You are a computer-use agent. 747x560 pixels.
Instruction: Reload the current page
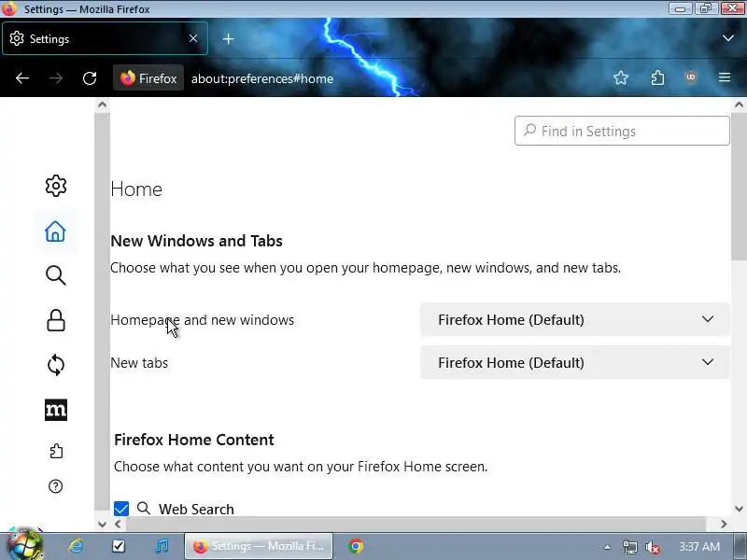coord(90,78)
